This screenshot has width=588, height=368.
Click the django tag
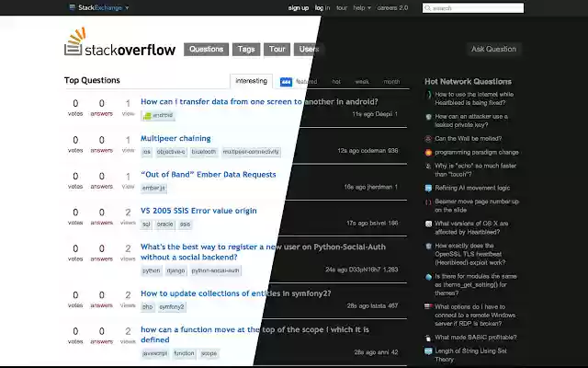click(x=175, y=270)
